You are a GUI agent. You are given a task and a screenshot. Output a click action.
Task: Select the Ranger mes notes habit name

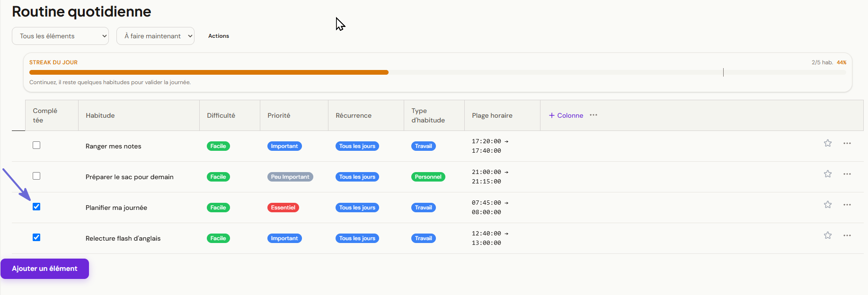[114, 146]
